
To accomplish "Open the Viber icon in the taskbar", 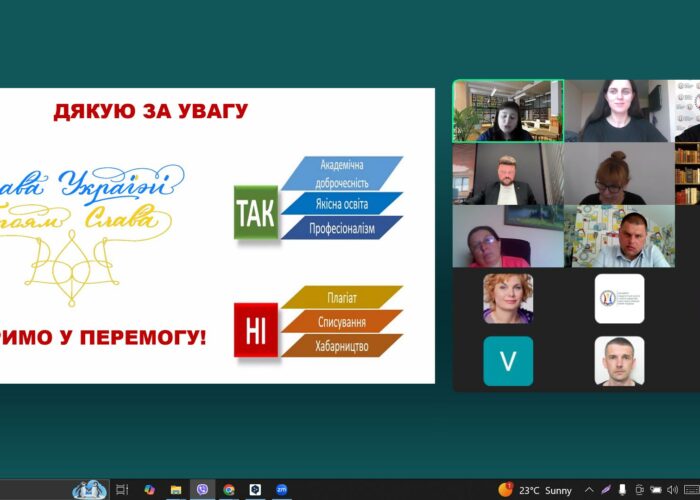I will click(x=202, y=490).
